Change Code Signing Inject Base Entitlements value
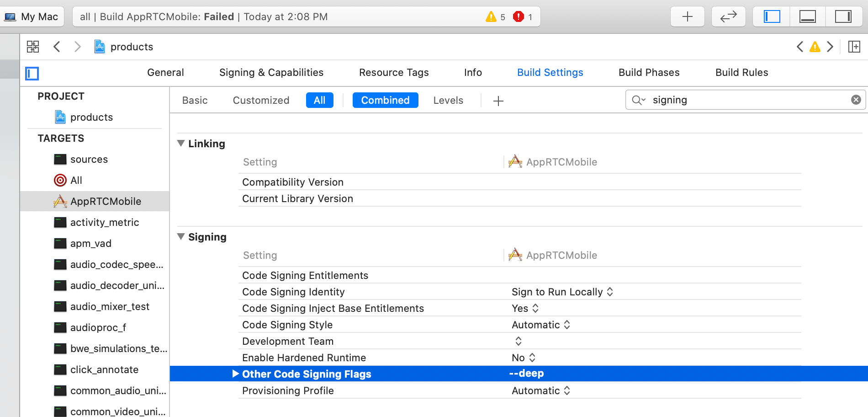Image resolution: width=868 pixels, height=417 pixels. [x=525, y=308]
